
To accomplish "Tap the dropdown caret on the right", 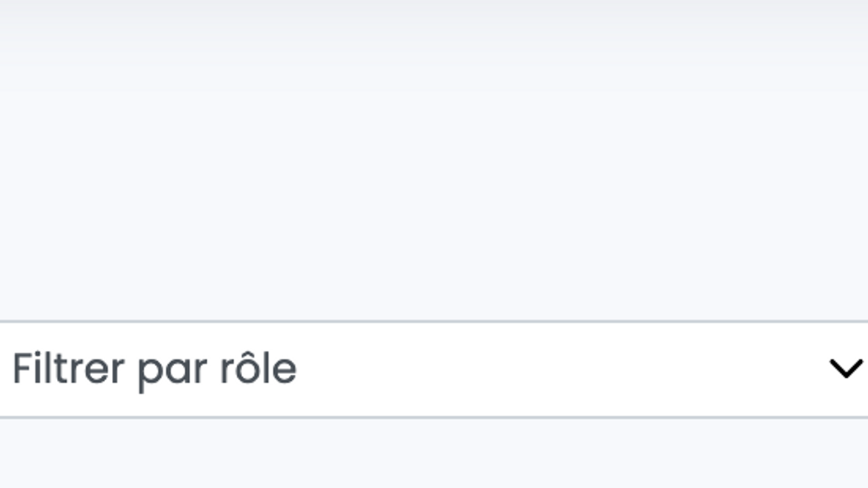I will 846,369.
